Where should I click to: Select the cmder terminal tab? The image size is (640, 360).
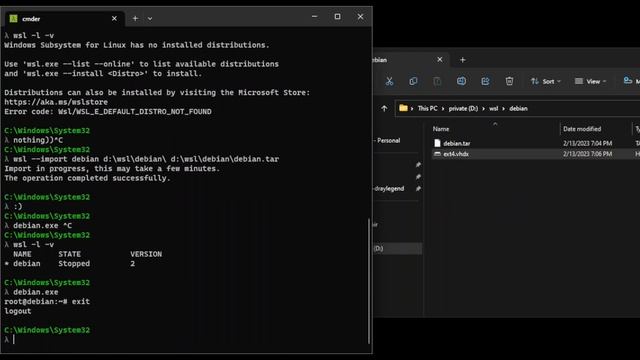(x=63, y=18)
